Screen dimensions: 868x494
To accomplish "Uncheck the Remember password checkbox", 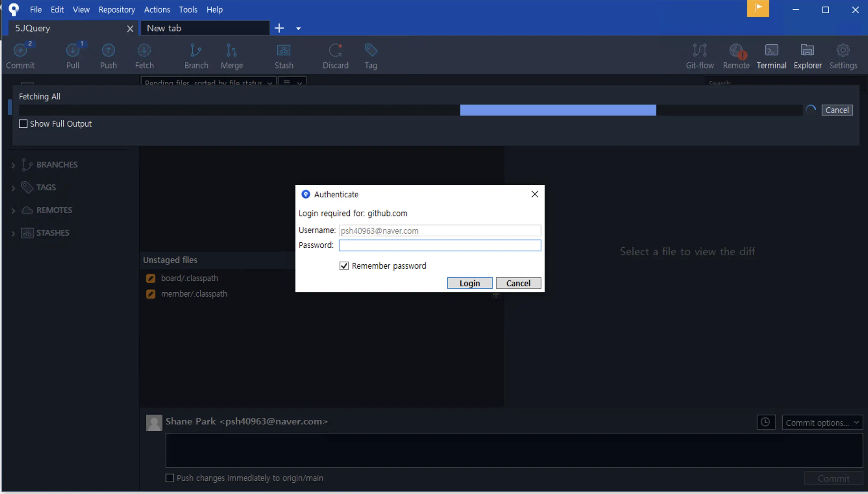I will coord(344,266).
